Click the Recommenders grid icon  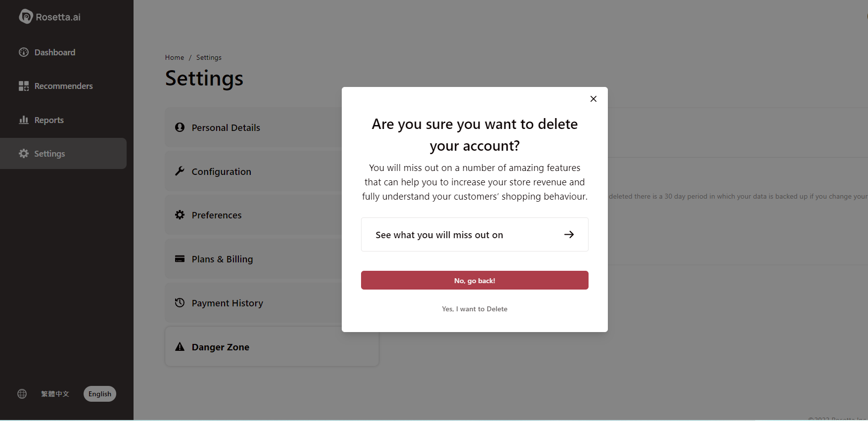24,86
